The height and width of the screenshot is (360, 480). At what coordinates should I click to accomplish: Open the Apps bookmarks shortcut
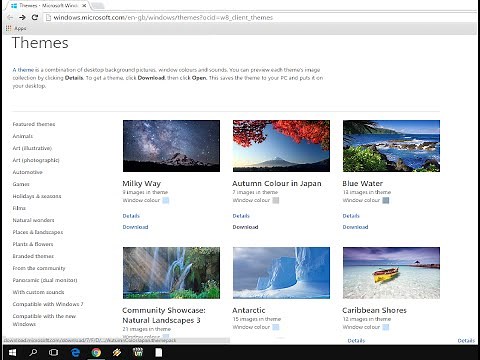click(x=16, y=29)
